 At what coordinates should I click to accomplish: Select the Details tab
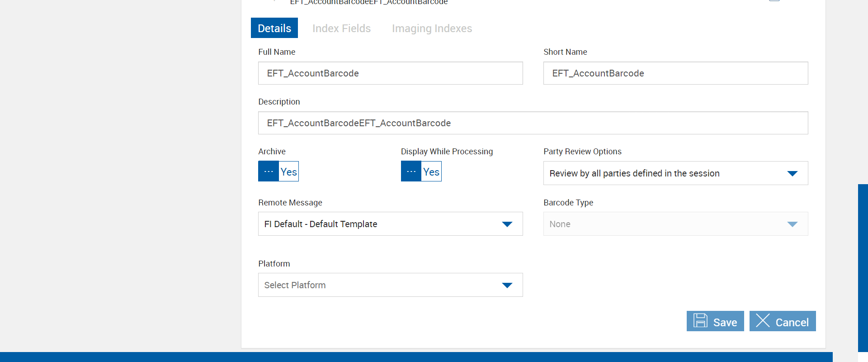(274, 29)
